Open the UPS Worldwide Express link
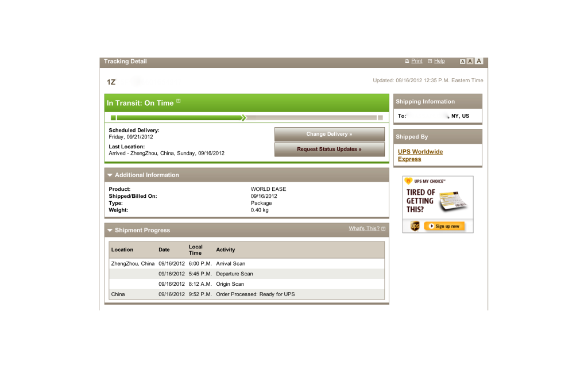The image size is (588, 368). click(420, 155)
